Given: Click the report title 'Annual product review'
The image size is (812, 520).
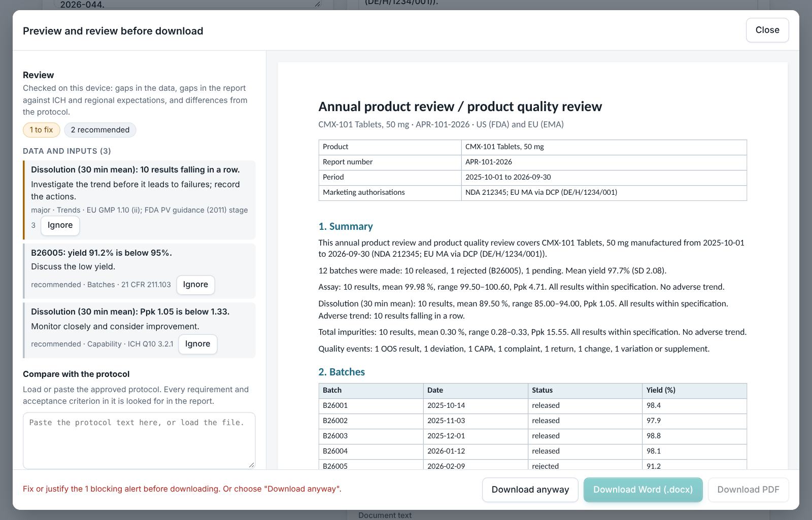Looking at the screenshot, I should (x=460, y=107).
